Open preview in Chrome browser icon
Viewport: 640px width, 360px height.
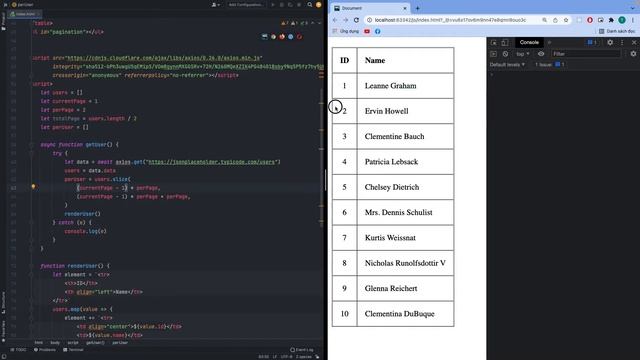(273, 37)
